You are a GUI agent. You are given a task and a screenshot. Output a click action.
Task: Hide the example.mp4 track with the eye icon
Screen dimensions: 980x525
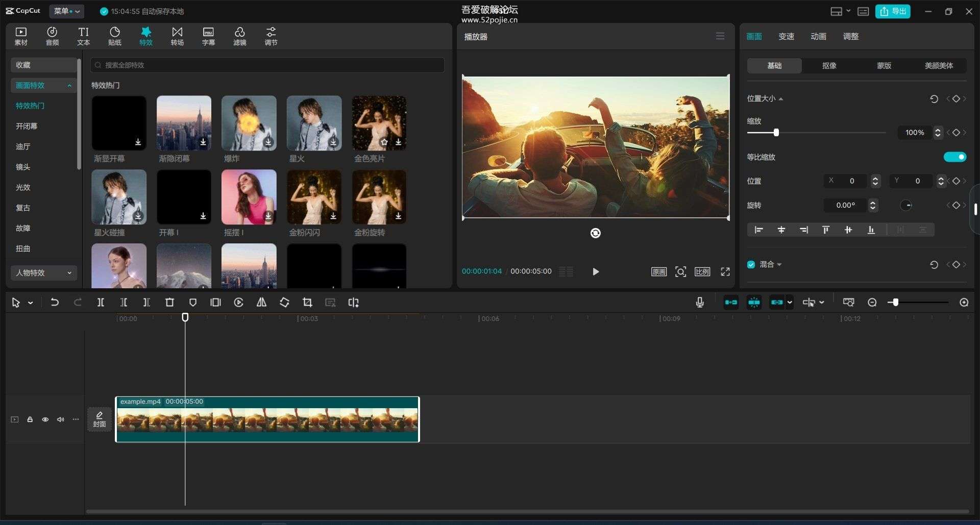(45, 419)
